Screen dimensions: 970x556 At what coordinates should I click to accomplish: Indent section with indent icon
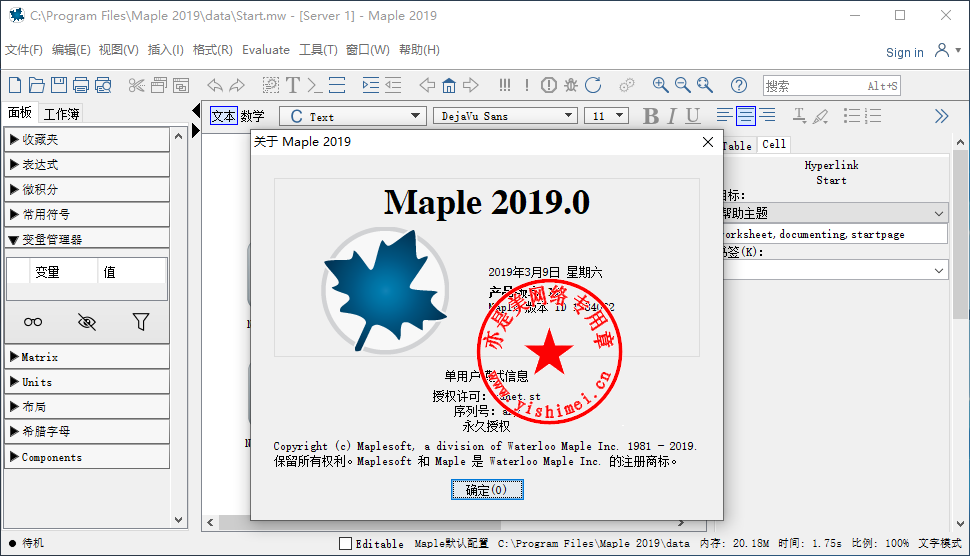(x=371, y=85)
